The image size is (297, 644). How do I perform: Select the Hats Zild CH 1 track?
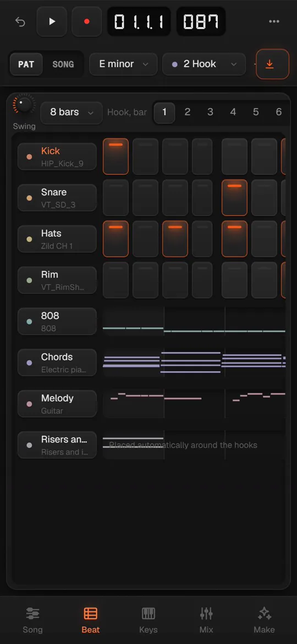57,239
